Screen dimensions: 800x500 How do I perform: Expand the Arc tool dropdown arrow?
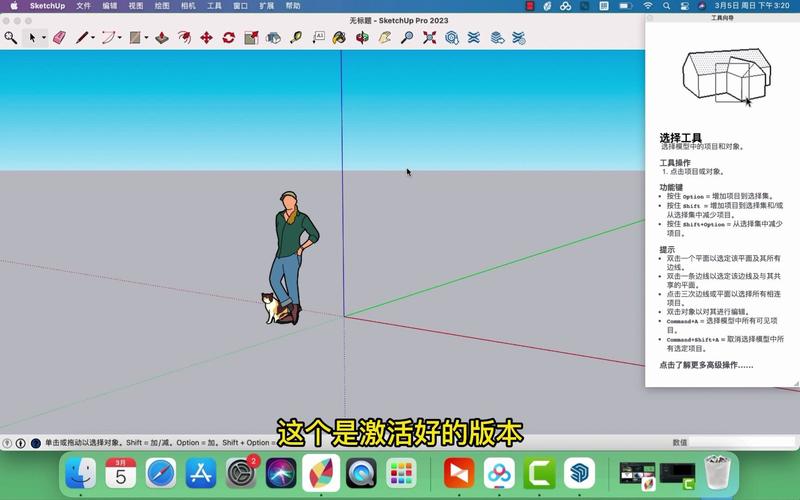(x=120, y=38)
